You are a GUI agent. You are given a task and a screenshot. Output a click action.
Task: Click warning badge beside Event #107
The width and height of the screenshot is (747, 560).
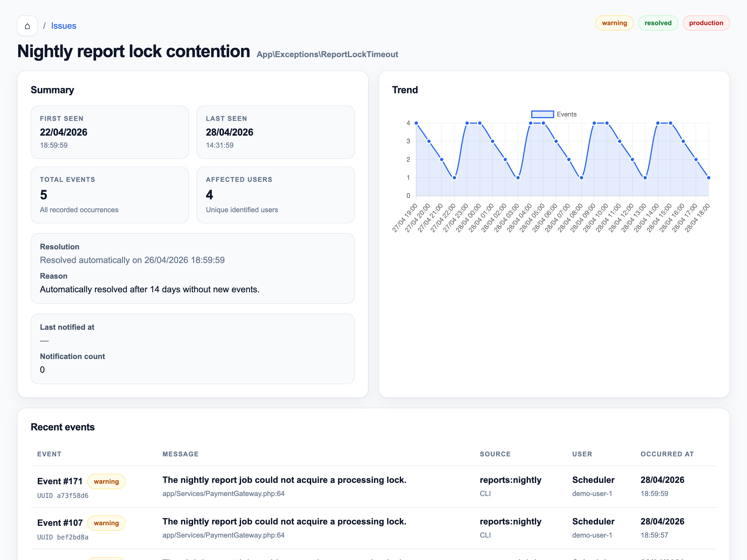(106, 523)
